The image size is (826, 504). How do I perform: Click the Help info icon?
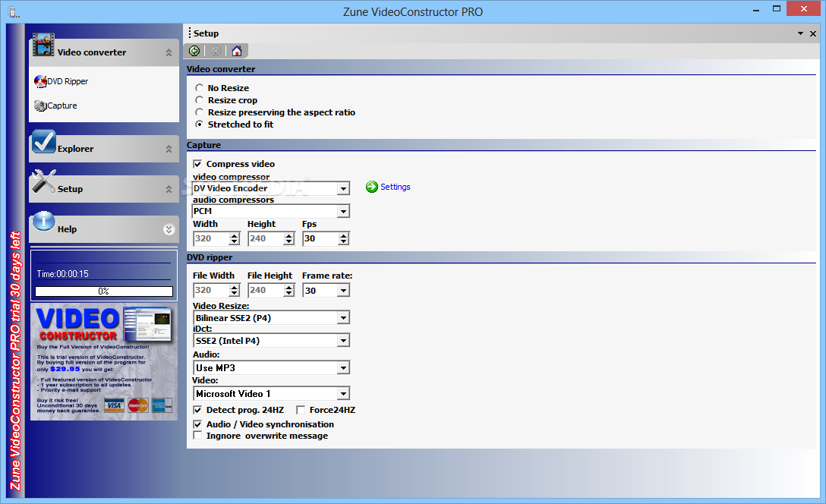[44, 221]
